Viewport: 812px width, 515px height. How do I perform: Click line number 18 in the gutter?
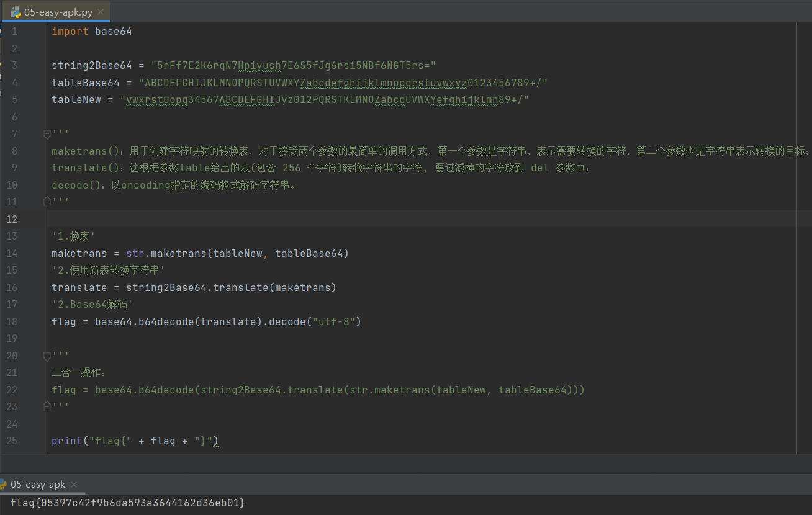pos(12,321)
